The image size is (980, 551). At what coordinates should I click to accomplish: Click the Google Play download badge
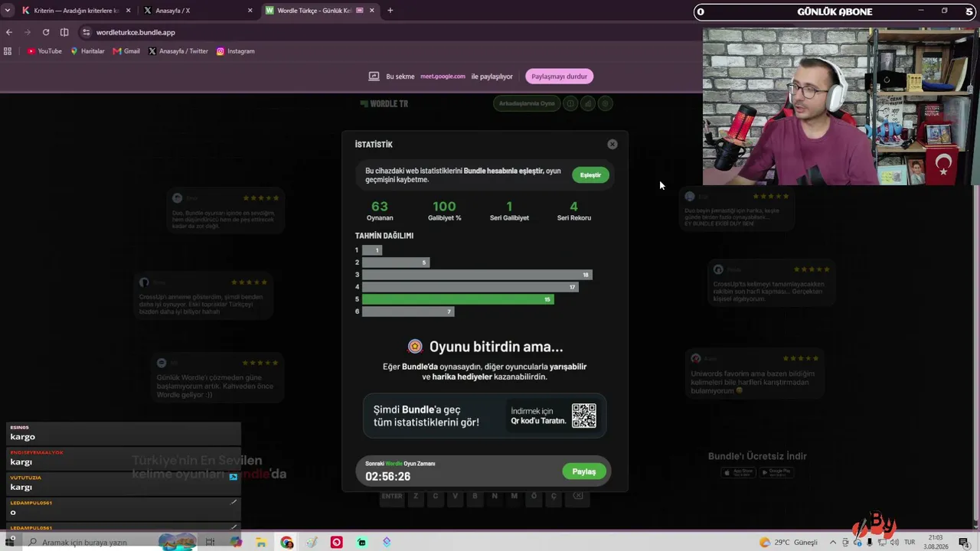point(776,472)
